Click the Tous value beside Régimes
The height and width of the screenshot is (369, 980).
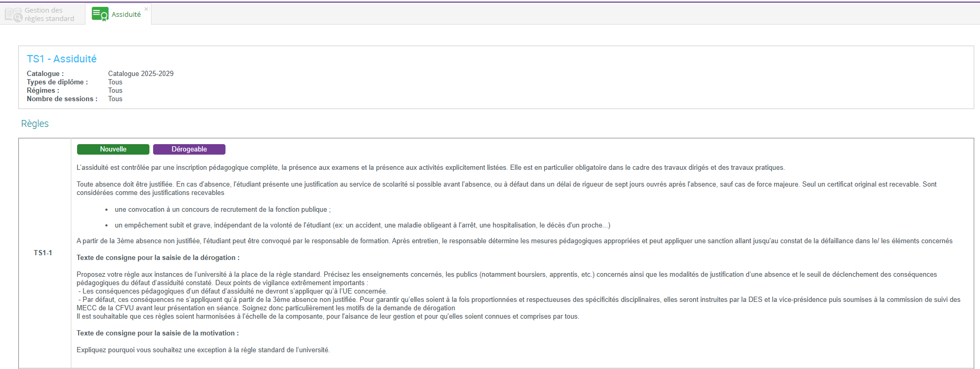click(115, 91)
